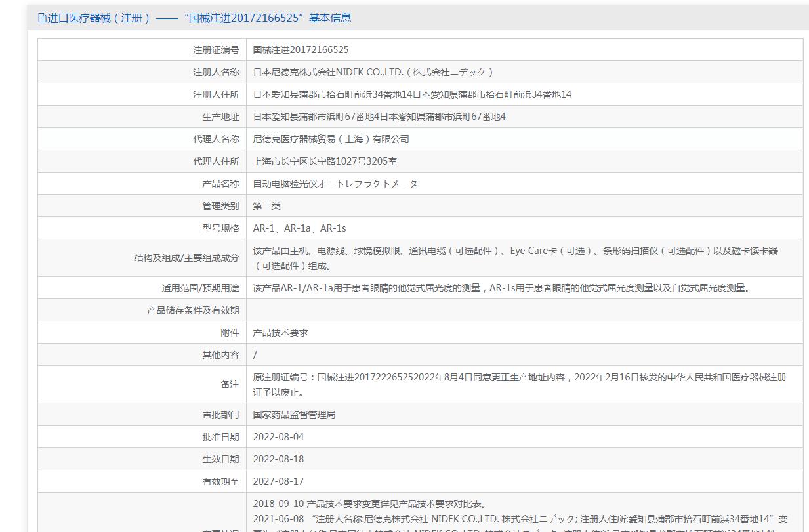Select expiry date 2027-08-17
Screen dimensions: 809x532
[x=278, y=481]
